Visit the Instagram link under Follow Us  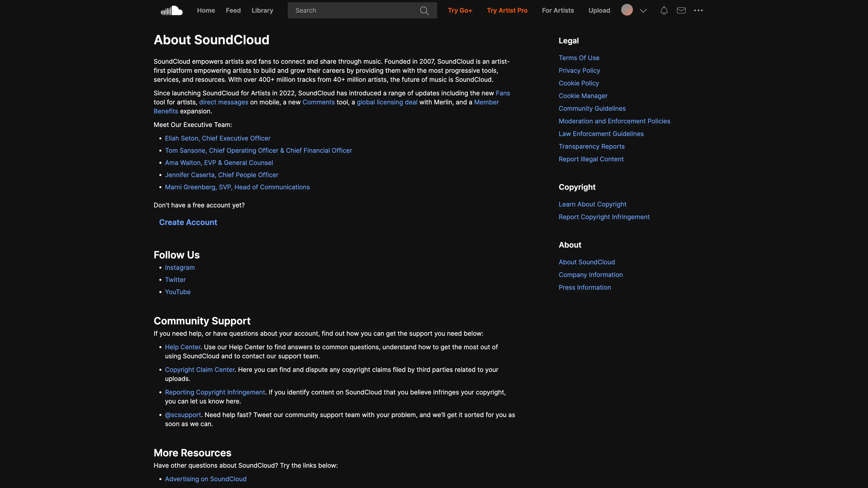click(180, 268)
